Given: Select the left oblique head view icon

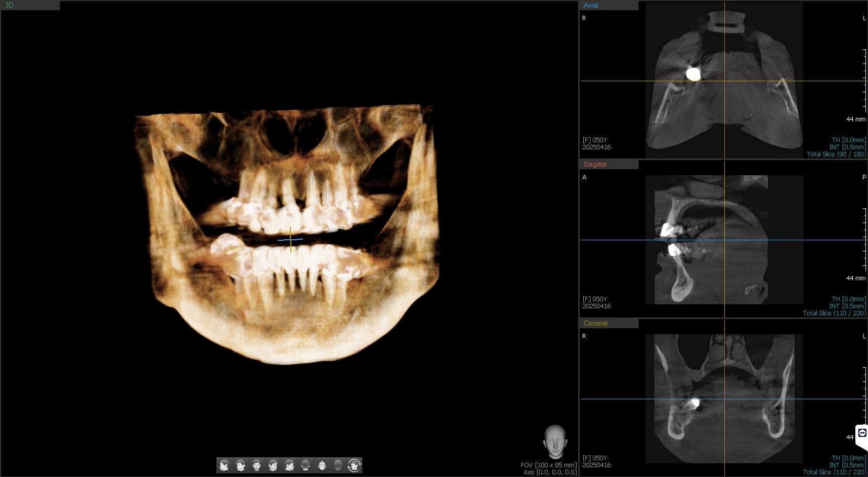Looking at the screenshot, I should coord(273,465).
